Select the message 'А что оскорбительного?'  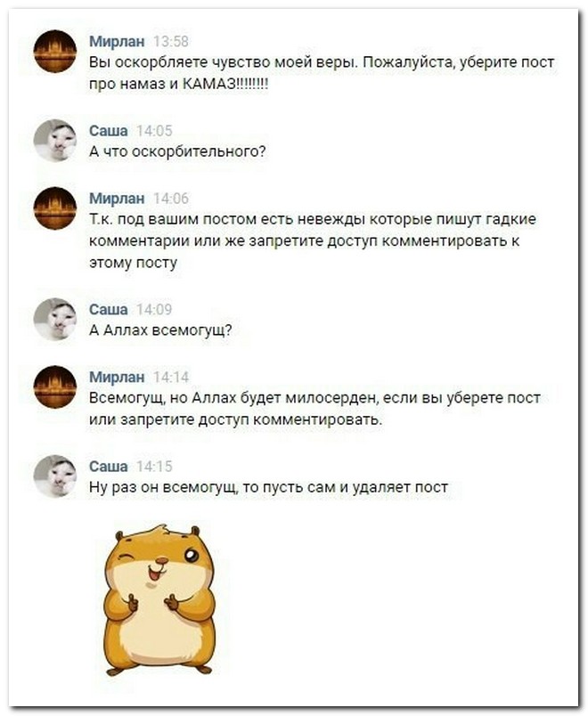coord(177,152)
